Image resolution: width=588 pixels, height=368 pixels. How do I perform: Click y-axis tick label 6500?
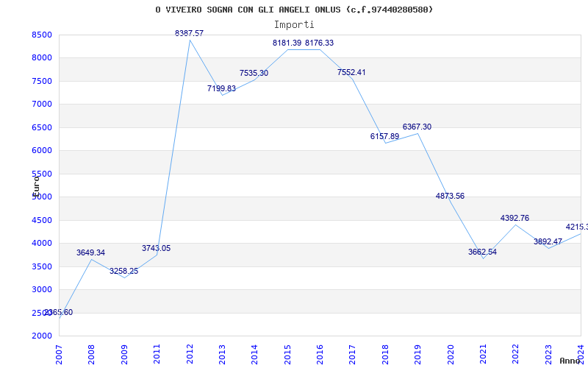pyautogui.click(x=42, y=127)
